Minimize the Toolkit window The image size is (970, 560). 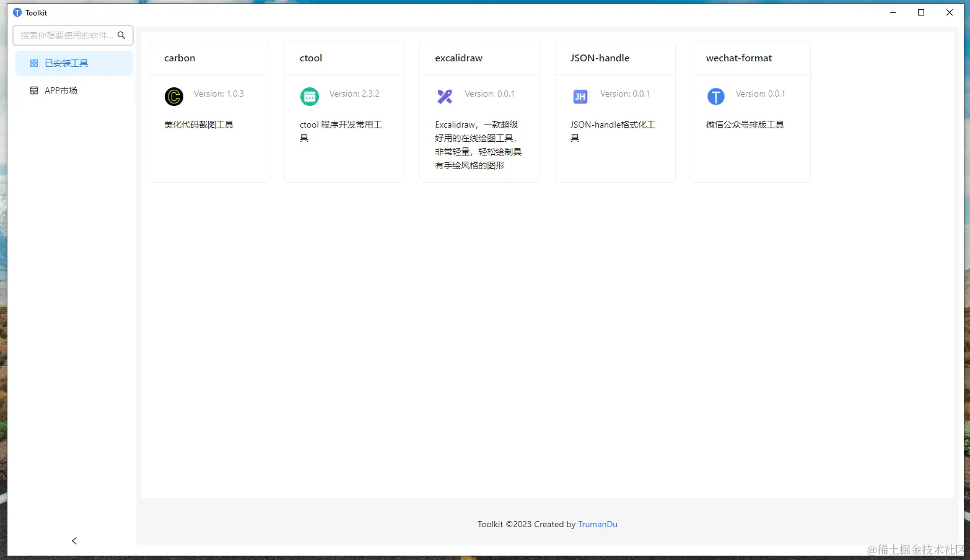tap(893, 12)
